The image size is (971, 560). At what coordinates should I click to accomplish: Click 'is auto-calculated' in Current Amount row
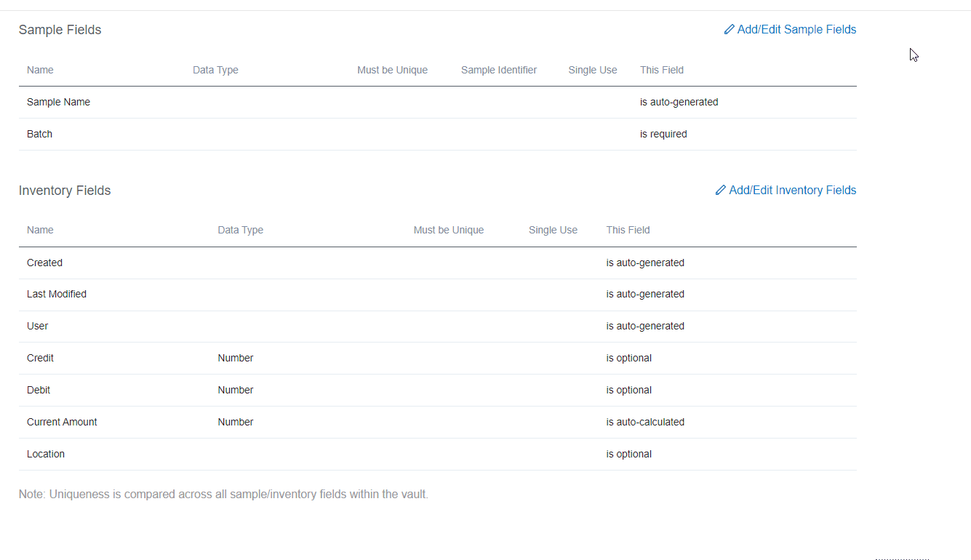coord(645,422)
